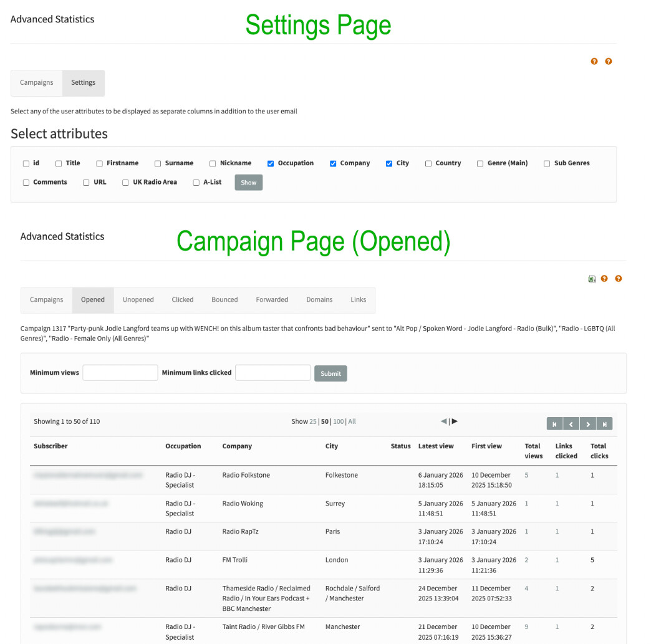Show 100 results per page
The image size is (651, 644).
[338, 422]
